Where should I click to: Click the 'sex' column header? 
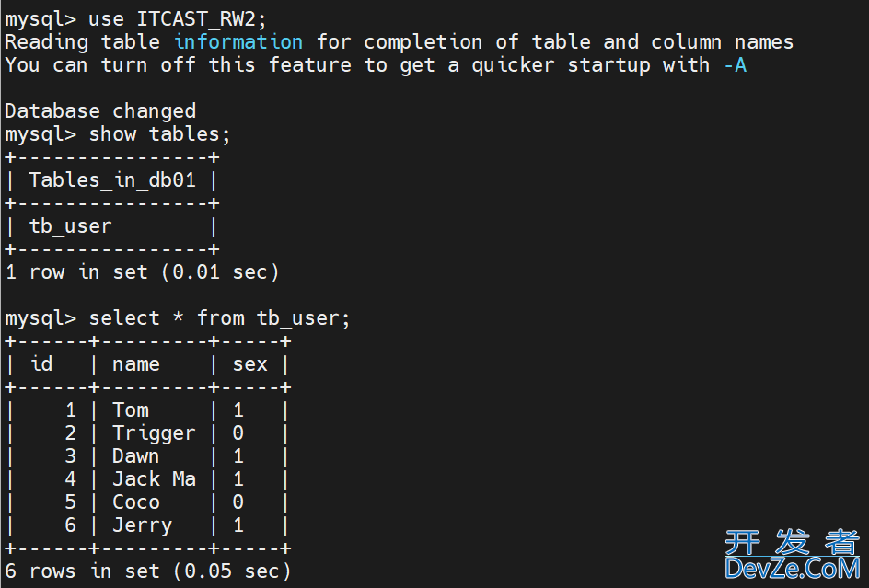(x=250, y=364)
